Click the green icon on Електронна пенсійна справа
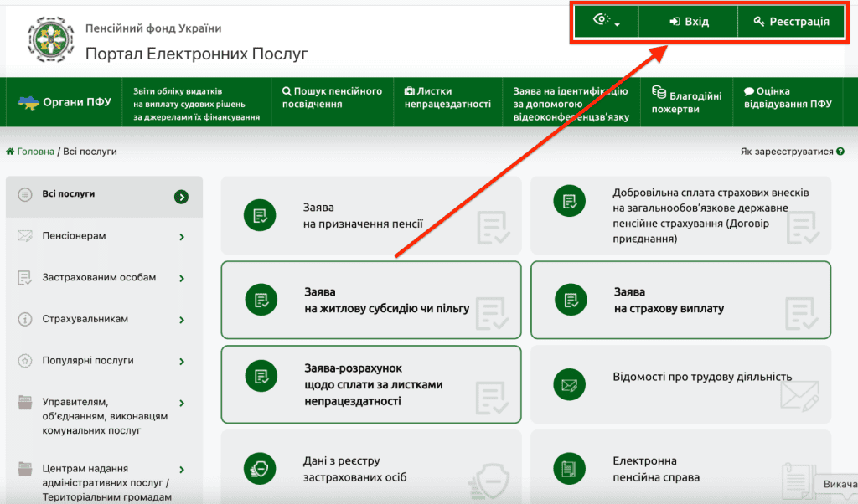 click(x=570, y=469)
